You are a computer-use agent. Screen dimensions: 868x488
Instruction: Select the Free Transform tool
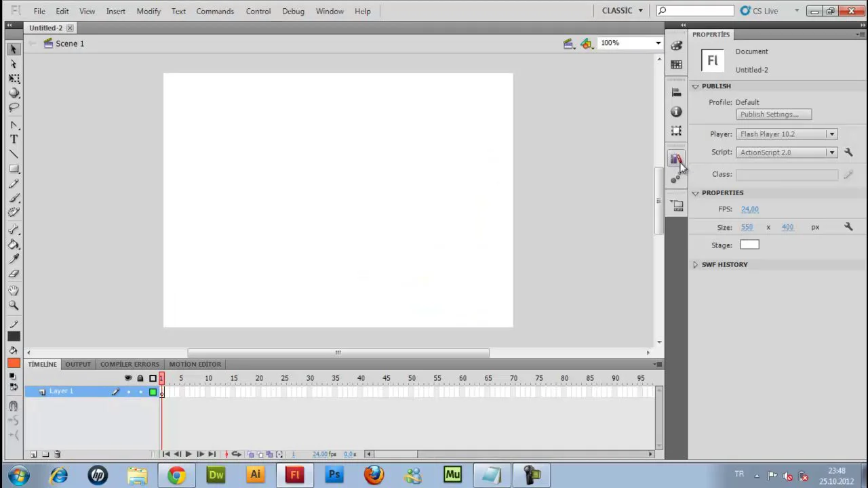point(14,79)
